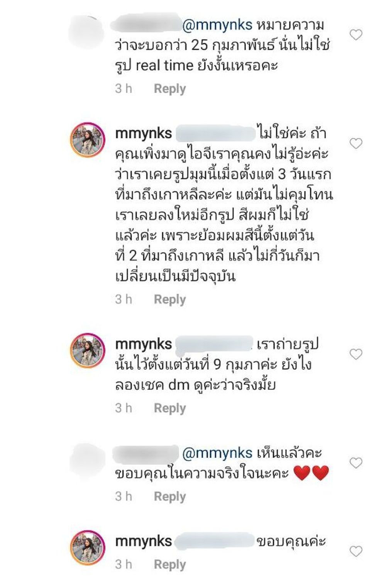Image resolution: width=386 pixels, height=588 pixels.
Task: Open the blurred avatar of first commenter
Action: [x=87, y=32]
